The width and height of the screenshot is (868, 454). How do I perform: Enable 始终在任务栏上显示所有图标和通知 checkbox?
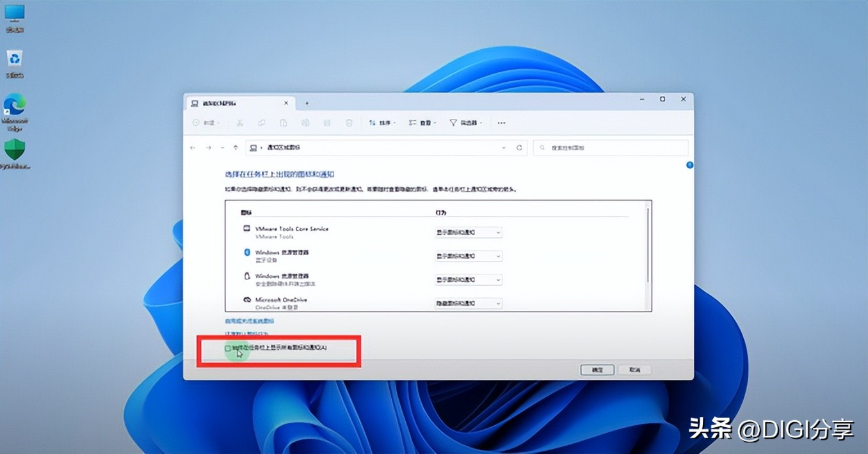(x=228, y=347)
